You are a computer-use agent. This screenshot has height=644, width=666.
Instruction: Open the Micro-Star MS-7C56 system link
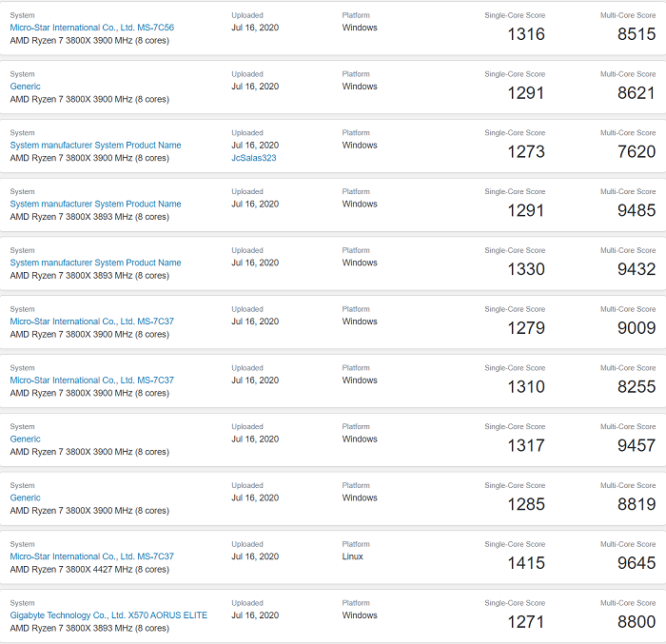[91, 28]
